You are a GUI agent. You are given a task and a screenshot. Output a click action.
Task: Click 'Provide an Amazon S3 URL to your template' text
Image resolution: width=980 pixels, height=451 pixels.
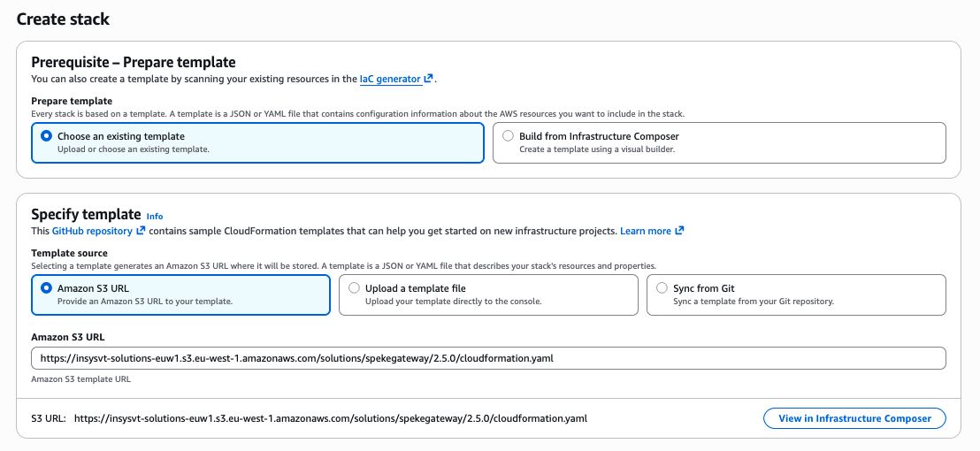click(145, 301)
